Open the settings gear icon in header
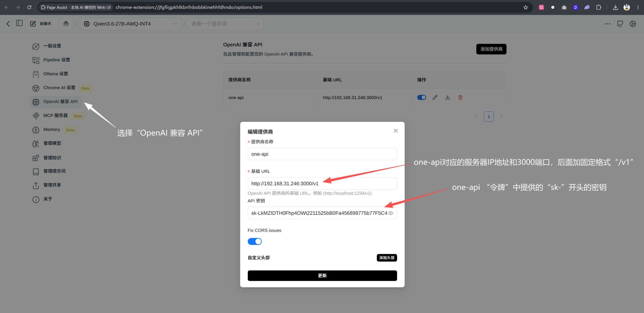The image size is (644, 313). pyautogui.click(x=633, y=24)
